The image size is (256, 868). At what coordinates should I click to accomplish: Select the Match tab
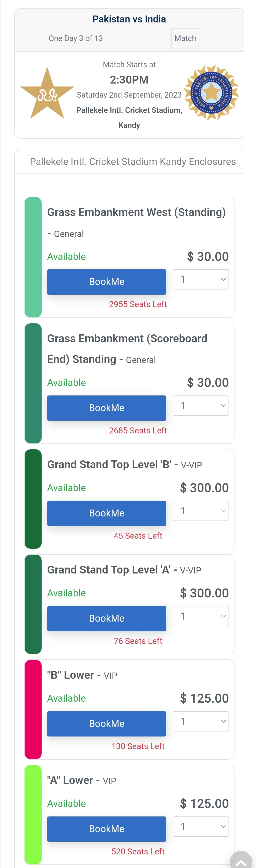[x=185, y=38]
